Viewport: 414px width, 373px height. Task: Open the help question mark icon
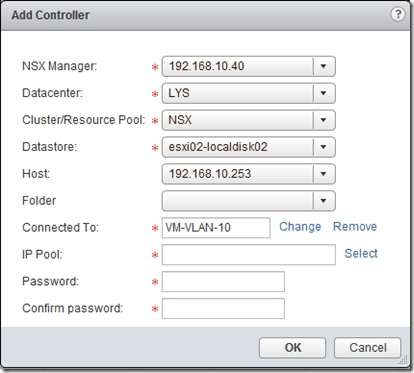pos(397,14)
